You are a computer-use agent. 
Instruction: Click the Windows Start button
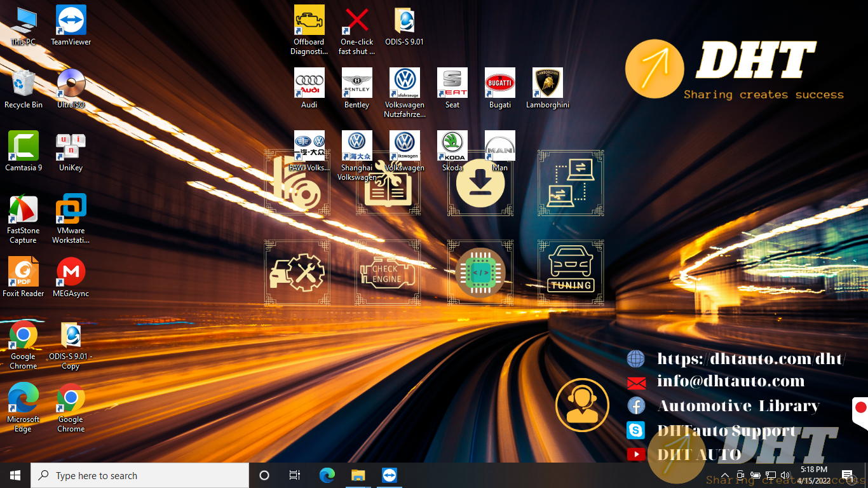(x=15, y=475)
